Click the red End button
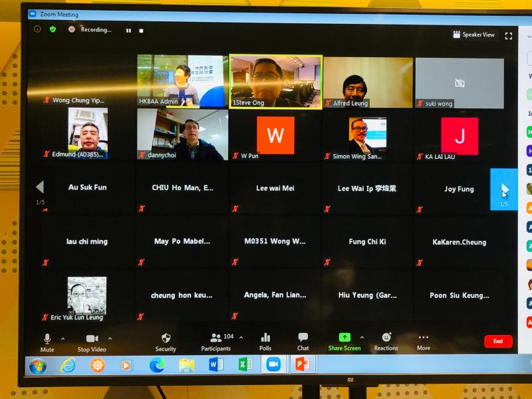The width and height of the screenshot is (532, 399). [x=498, y=341]
